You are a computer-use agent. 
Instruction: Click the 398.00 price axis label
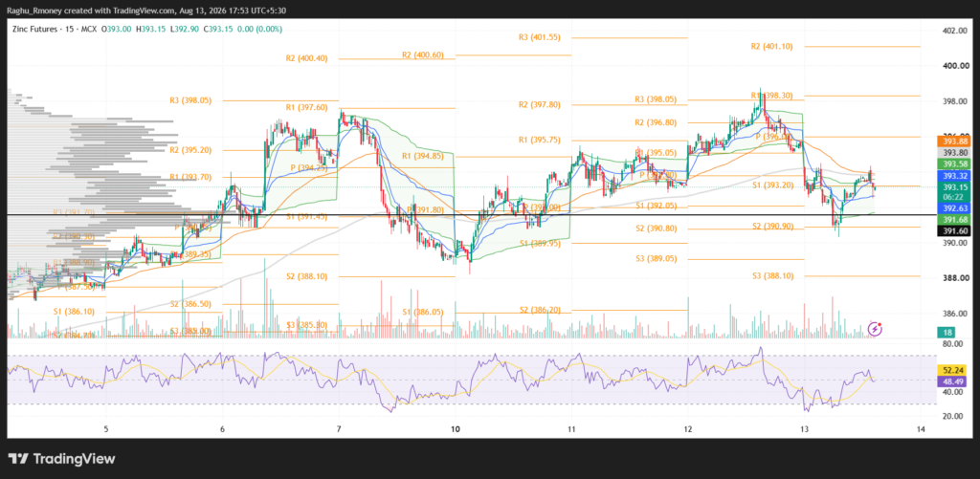tap(956, 101)
